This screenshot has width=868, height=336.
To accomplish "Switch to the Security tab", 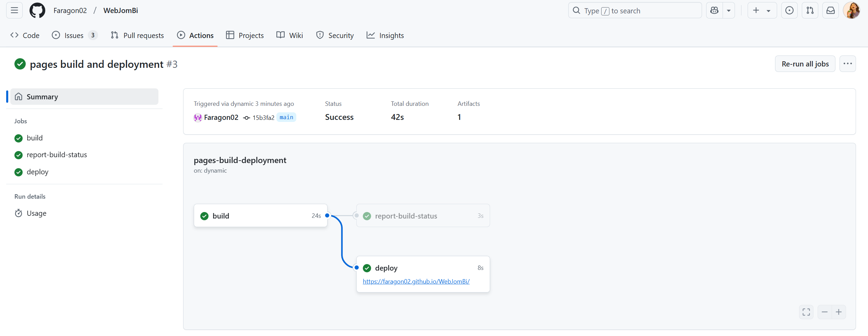I will coord(335,35).
